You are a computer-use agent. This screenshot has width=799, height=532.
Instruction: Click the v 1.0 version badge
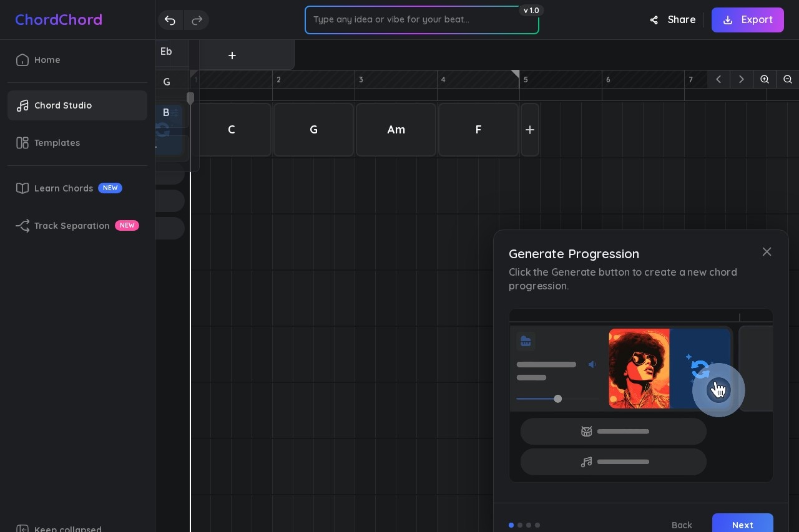click(531, 11)
